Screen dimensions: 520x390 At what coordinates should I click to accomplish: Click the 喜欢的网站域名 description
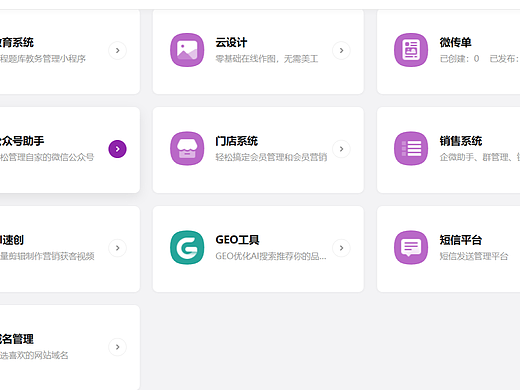(x=34, y=355)
